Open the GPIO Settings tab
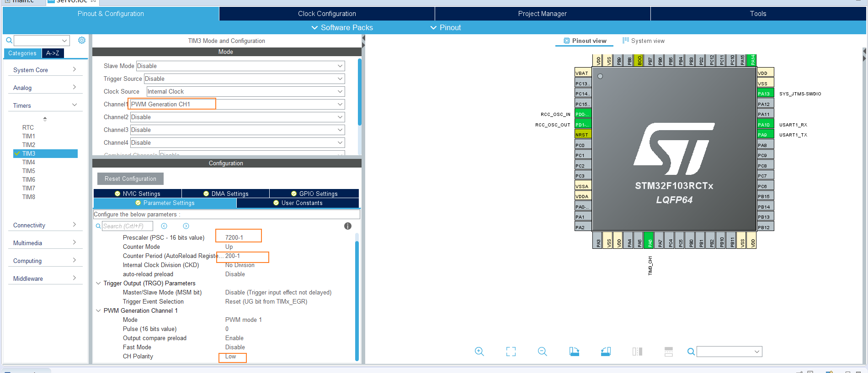 (314, 194)
